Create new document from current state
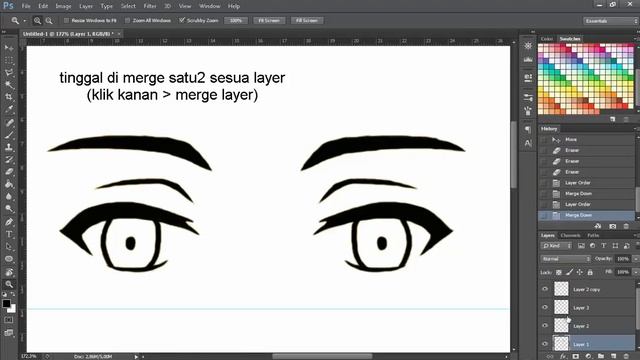Screen dimensions: 640x360 click(x=598, y=226)
